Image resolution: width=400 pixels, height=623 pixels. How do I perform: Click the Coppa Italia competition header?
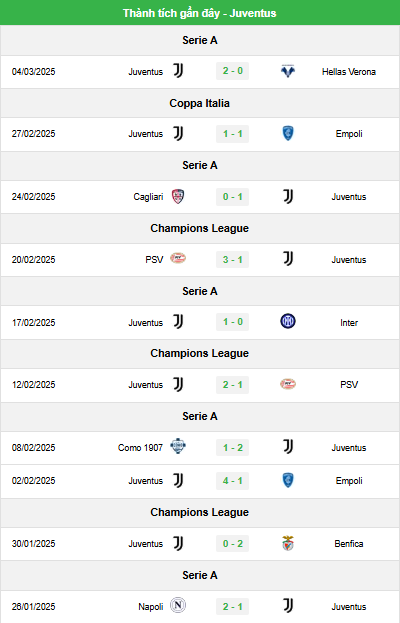(x=199, y=103)
